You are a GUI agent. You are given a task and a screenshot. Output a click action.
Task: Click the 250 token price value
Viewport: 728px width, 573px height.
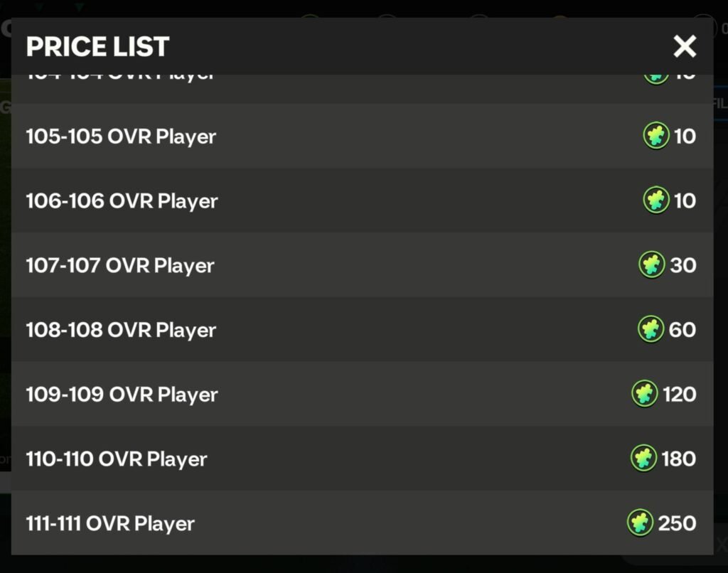[x=677, y=524]
